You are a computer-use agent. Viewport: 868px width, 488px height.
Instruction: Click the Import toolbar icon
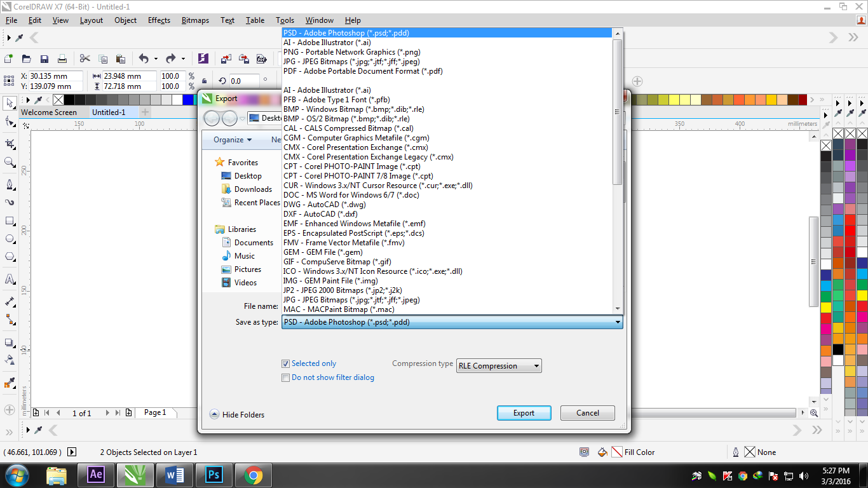226,58
